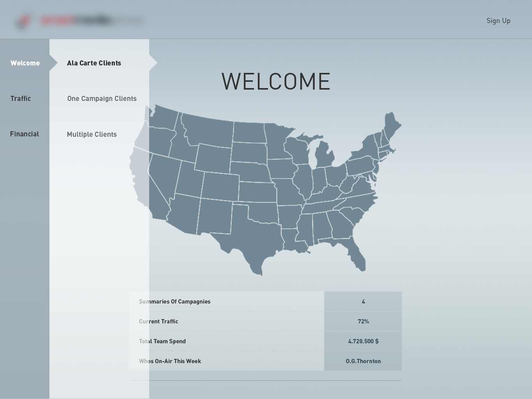Choose Multiple Clients submenu entry
532x399 pixels.
pos(92,134)
